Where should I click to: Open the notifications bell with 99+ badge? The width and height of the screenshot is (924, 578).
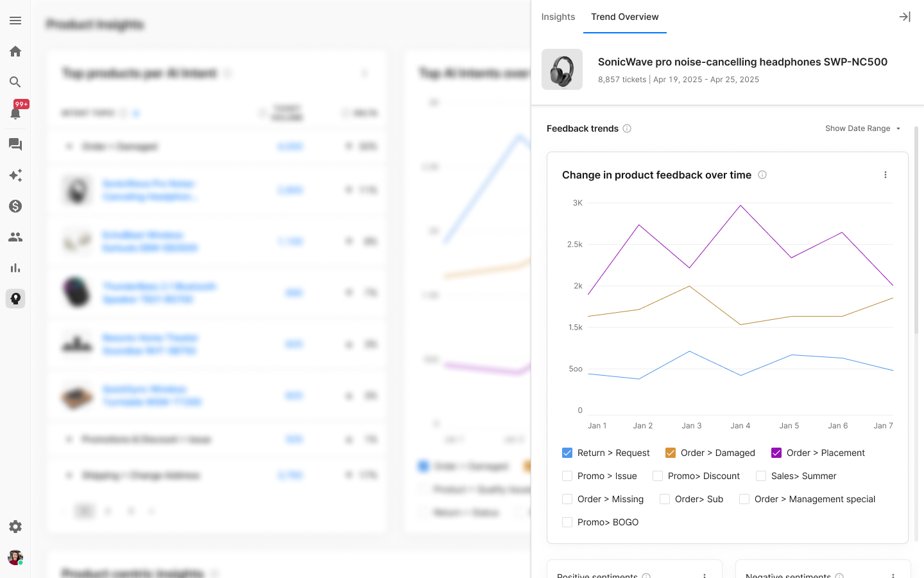pyautogui.click(x=15, y=113)
